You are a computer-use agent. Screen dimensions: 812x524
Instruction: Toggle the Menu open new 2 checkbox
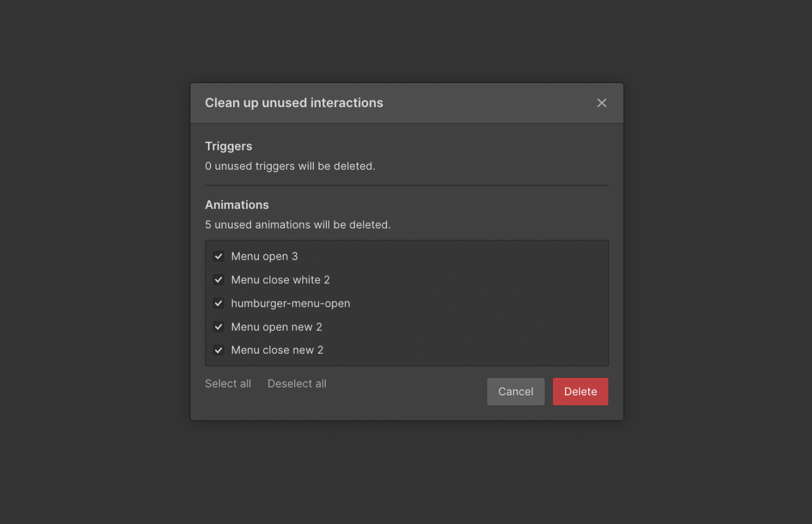click(218, 326)
